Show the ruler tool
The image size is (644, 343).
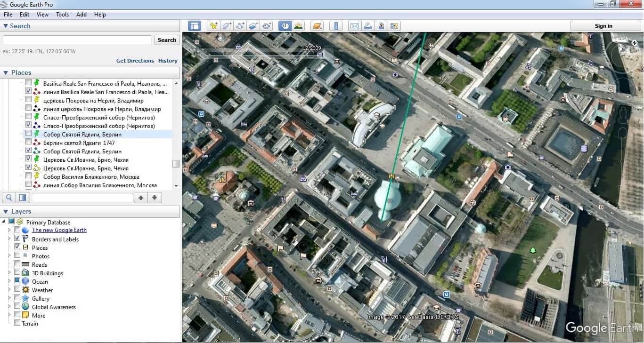[336, 26]
